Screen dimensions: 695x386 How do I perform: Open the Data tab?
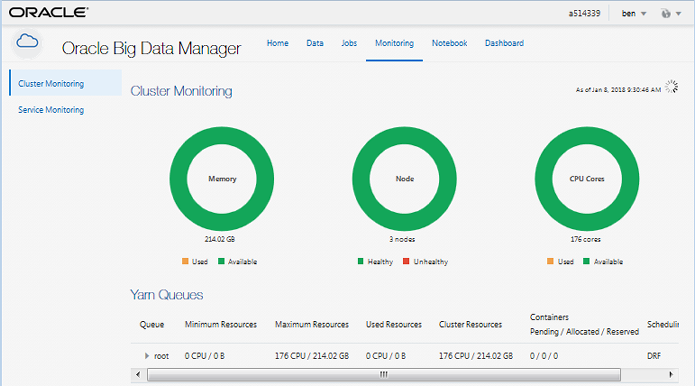coord(315,43)
